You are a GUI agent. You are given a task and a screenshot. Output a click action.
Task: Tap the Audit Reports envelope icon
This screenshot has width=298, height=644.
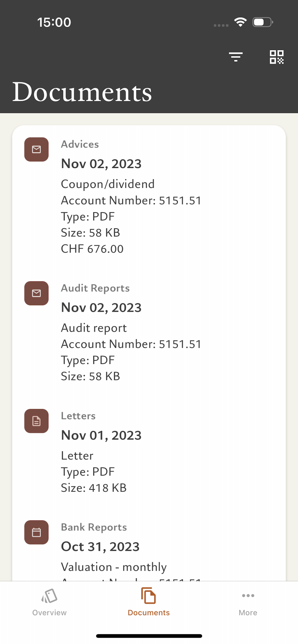[x=36, y=293]
